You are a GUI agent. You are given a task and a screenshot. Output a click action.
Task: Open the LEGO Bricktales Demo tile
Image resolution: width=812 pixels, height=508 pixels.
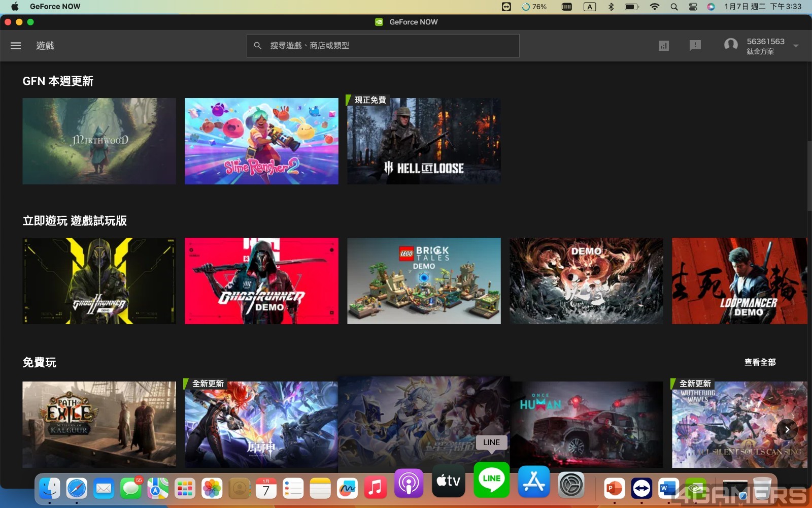424,281
